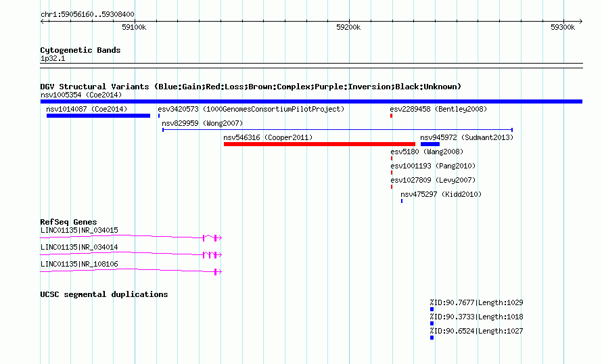
Task: Click the esv5180 (Wang2008) label
Action: point(427,152)
